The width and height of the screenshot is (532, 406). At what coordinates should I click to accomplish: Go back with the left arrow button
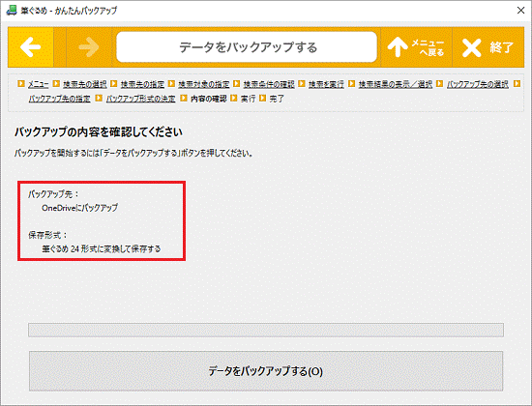tap(31, 47)
